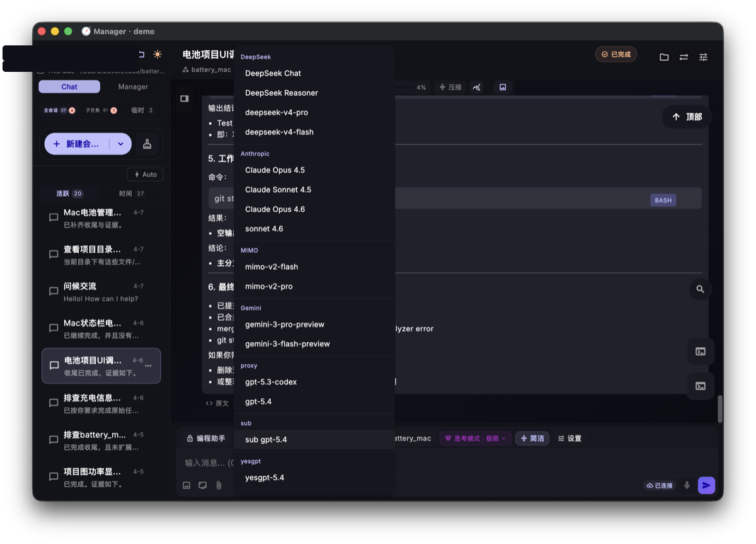Viewport: 756px width, 544px height.
Task: Select the 活跃 20 sort tab
Action: [x=69, y=194]
